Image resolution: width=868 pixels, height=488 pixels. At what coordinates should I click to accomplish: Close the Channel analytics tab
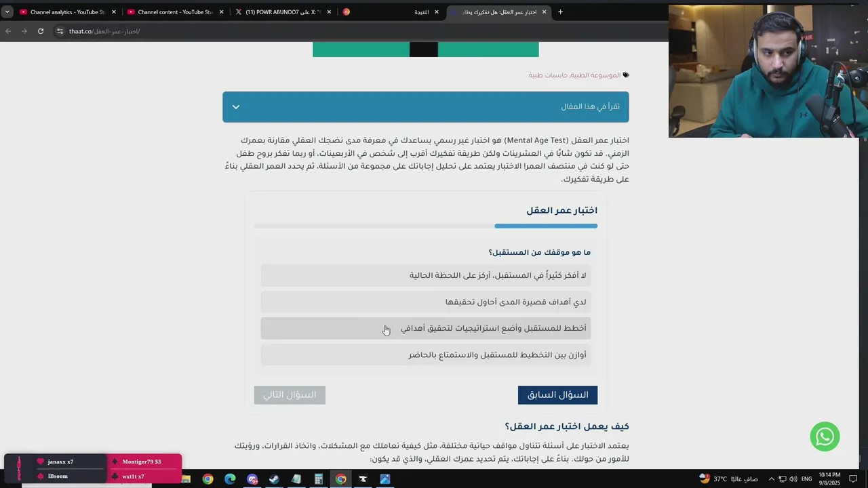113,12
